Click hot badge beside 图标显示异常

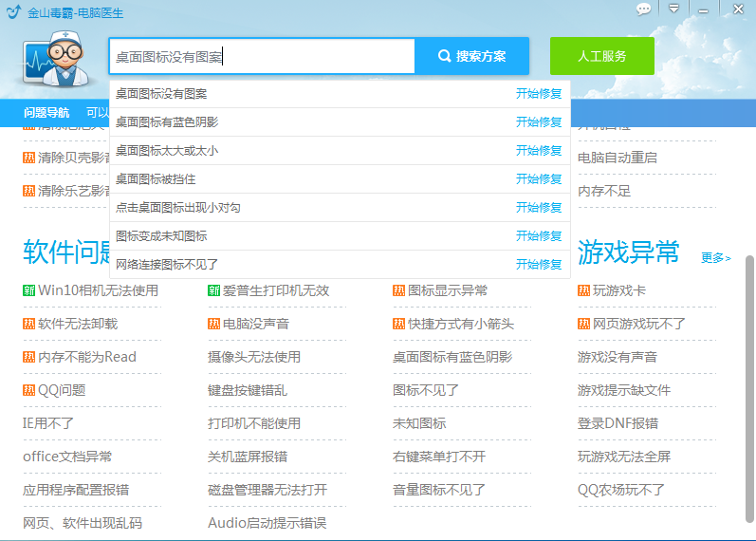(x=398, y=290)
